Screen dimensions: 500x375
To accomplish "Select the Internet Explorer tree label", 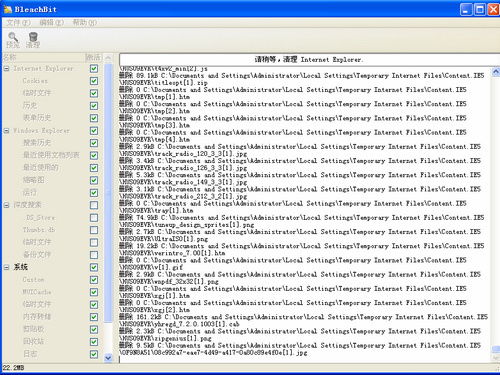I will [43, 69].
